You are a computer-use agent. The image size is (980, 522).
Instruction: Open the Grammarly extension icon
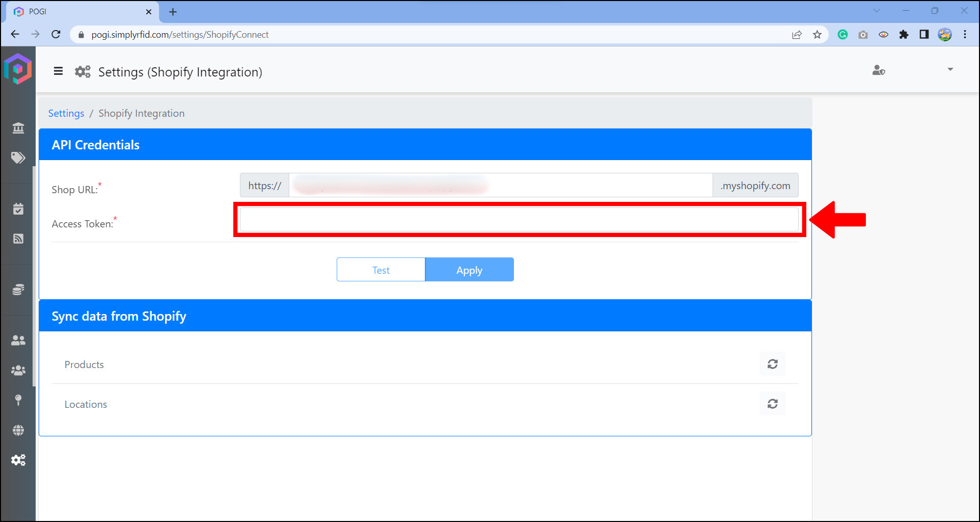[x=842, y=35]
